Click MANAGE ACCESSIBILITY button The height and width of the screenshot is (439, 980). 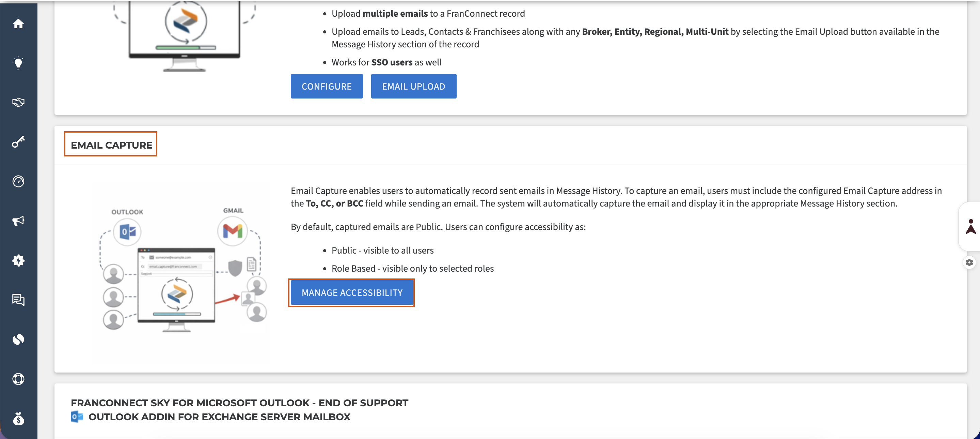pyautogui.click(x=351, y=292)
